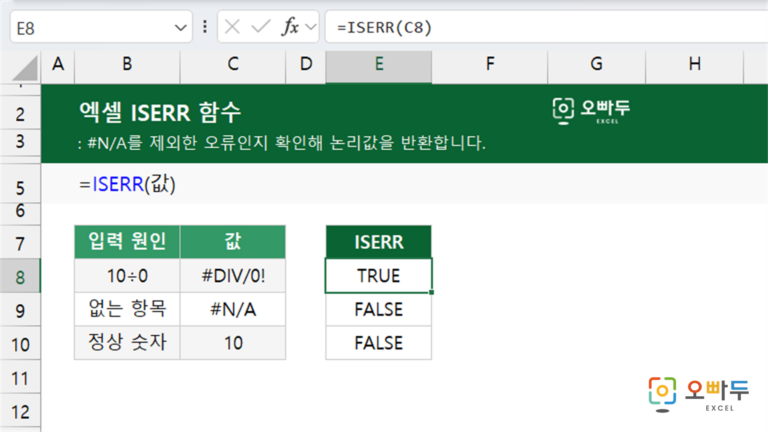Select cell containing '없는 항목'
The width and height of the screenshot is (768, 432).
127,310
